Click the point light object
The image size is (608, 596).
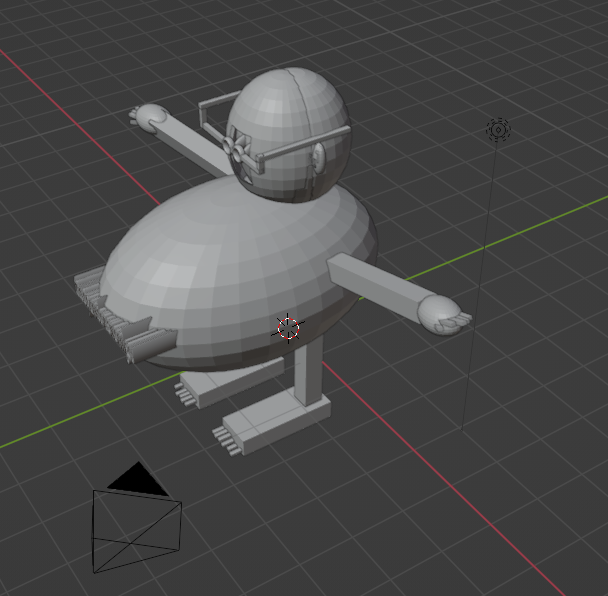pyautogui.click(x=497, y=129)
